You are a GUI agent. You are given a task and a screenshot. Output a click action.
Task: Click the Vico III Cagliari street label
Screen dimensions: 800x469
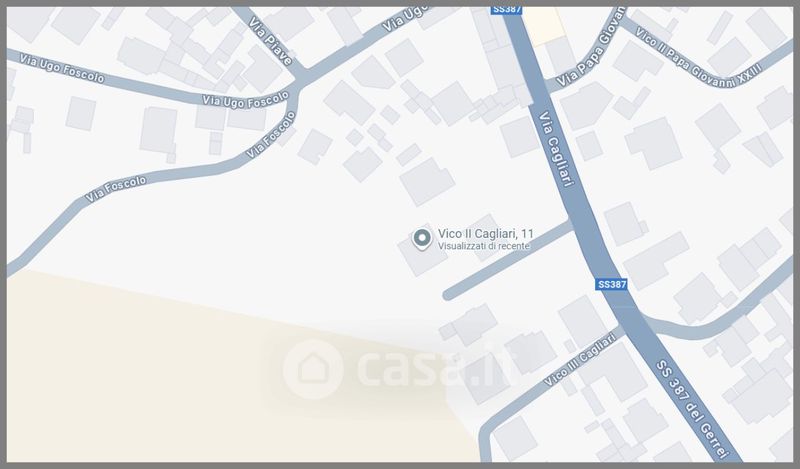(x=580, y=360)
